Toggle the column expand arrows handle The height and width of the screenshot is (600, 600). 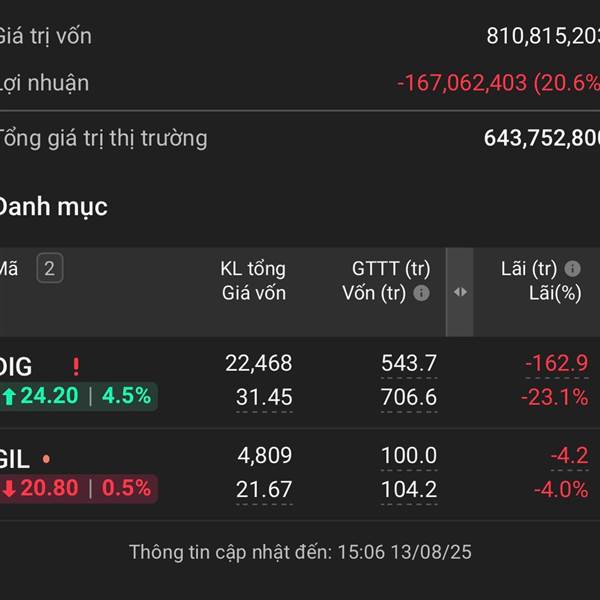[x=460, y=292]
